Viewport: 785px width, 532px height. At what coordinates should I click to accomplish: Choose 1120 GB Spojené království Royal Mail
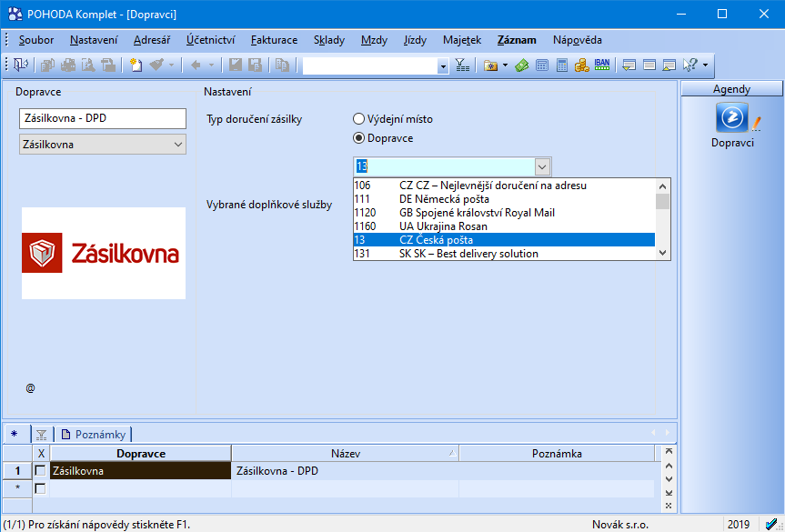[504, 213]
